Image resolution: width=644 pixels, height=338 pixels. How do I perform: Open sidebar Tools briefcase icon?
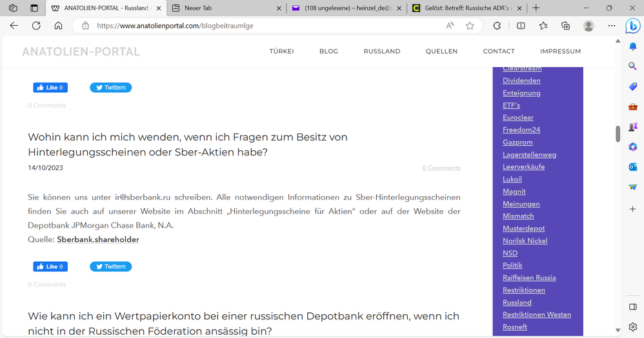coord(633,107)
